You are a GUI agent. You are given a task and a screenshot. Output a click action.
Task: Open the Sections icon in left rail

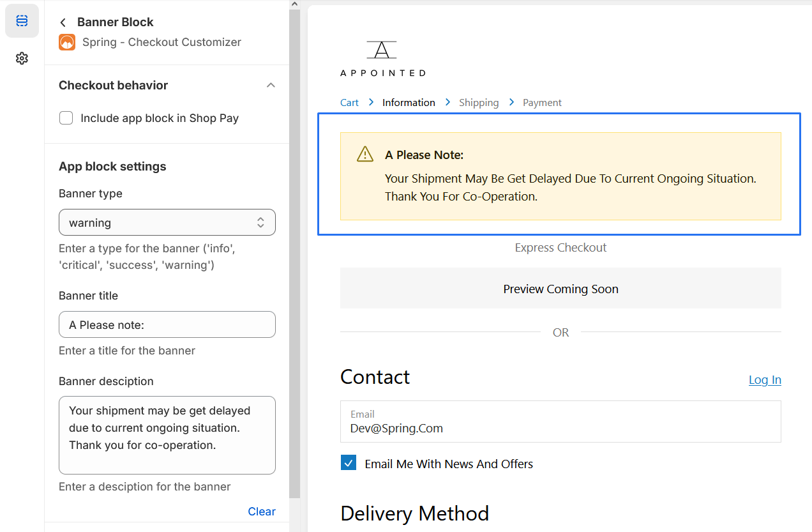[22, 21]
